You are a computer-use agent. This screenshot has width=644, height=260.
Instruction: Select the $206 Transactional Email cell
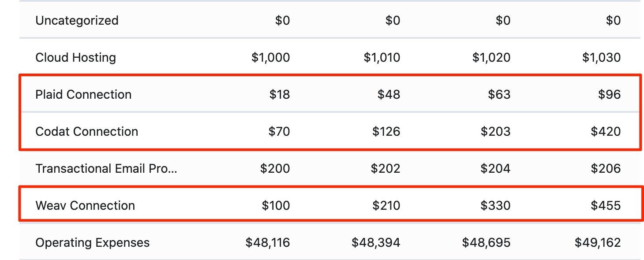[606, 169]
